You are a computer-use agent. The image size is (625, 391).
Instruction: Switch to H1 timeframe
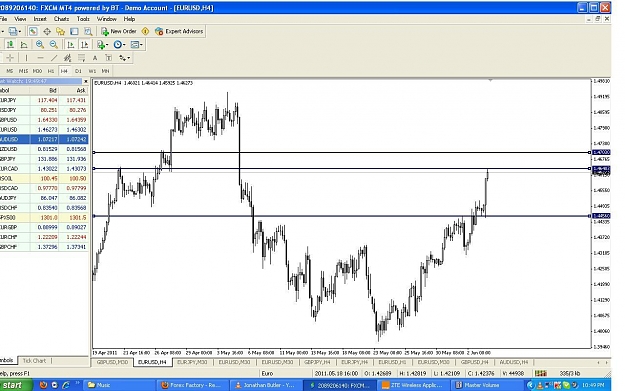click(x=51, y=71)
